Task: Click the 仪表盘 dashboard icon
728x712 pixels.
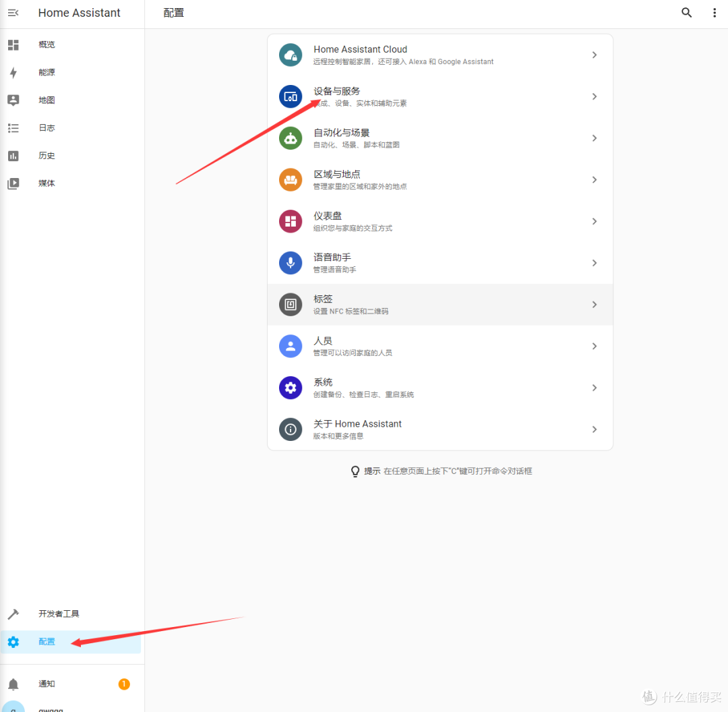Action: [x=291, y=222]
